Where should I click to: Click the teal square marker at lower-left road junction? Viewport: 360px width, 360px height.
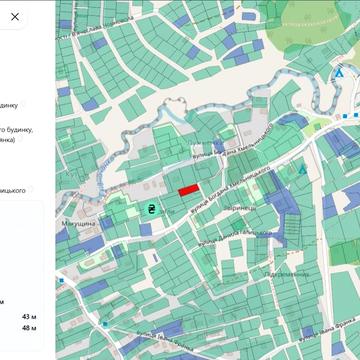coord(105,324)
